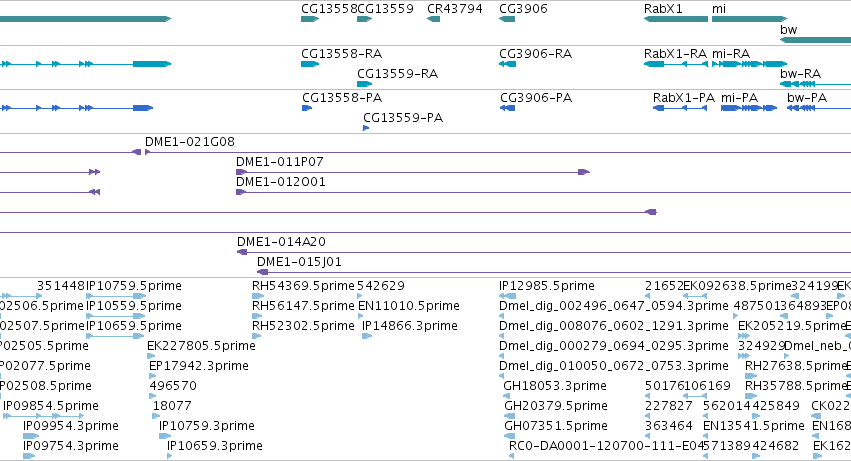
Task: Click the CG3906-RA transcript label
Action: 536,54
